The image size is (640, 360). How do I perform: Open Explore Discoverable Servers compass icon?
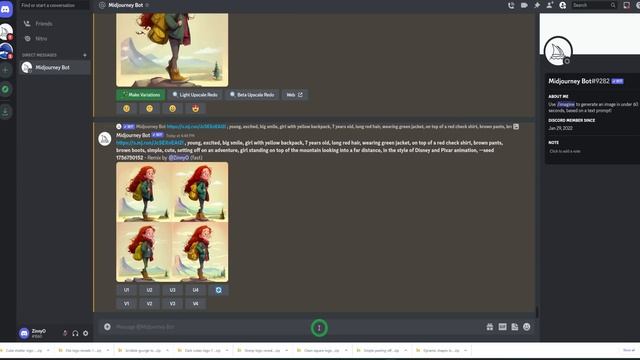coord(6,89)
